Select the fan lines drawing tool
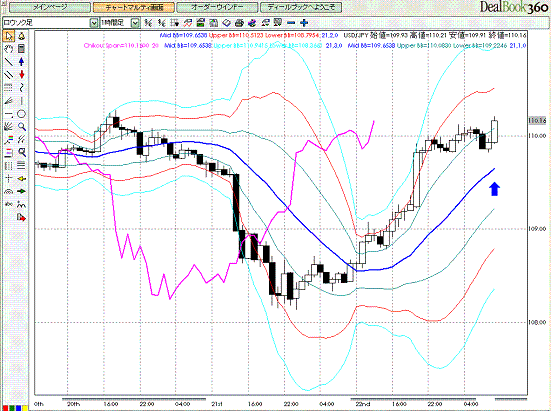The height and width of the screenshot is (411, 551). point(9,101)
